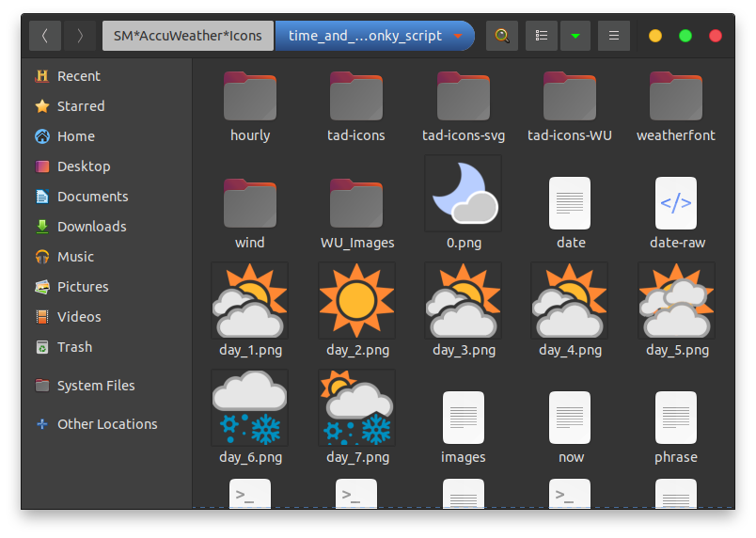Screen dimensions: 756x538
Task: Open view options green arrow dropdown
Action: [575, 36]
